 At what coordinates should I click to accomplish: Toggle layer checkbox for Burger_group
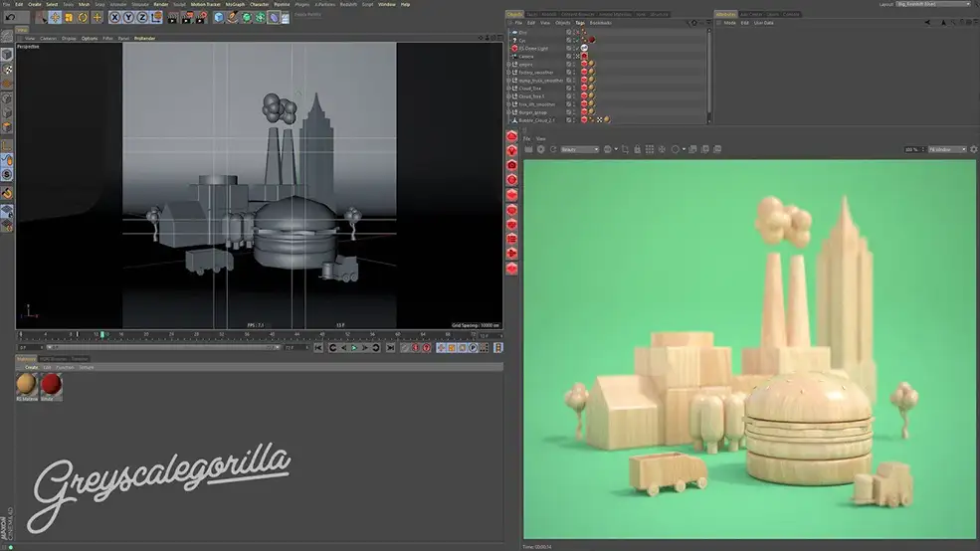tap(569, 112)
